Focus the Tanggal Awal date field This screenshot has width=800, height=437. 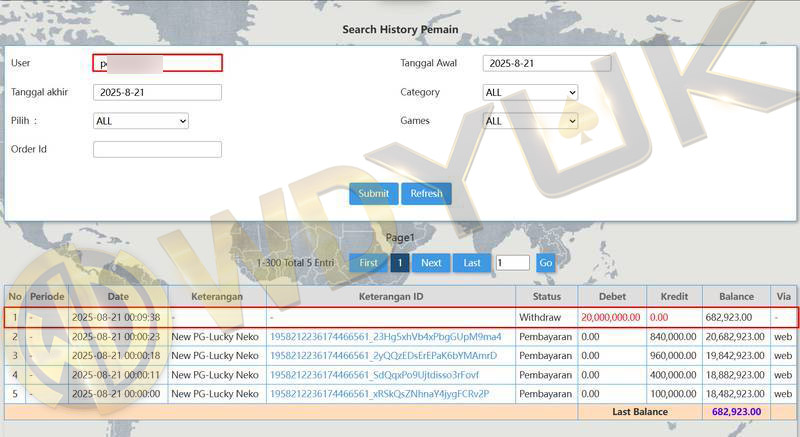click(547, 63)
